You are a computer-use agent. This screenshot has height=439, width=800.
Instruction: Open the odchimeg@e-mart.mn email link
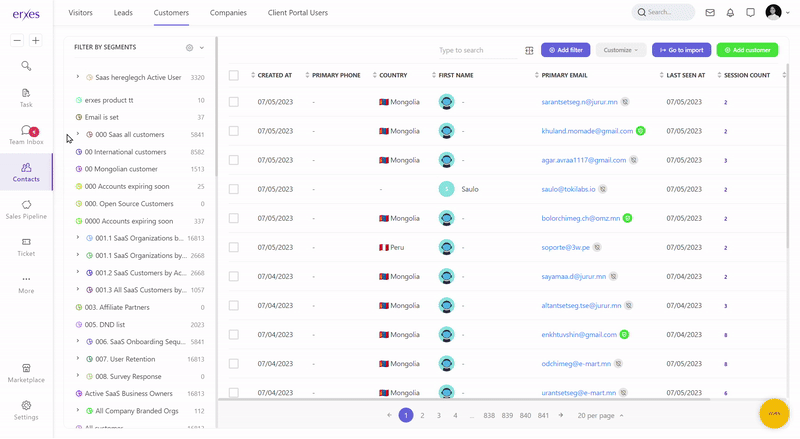(576, 363)
